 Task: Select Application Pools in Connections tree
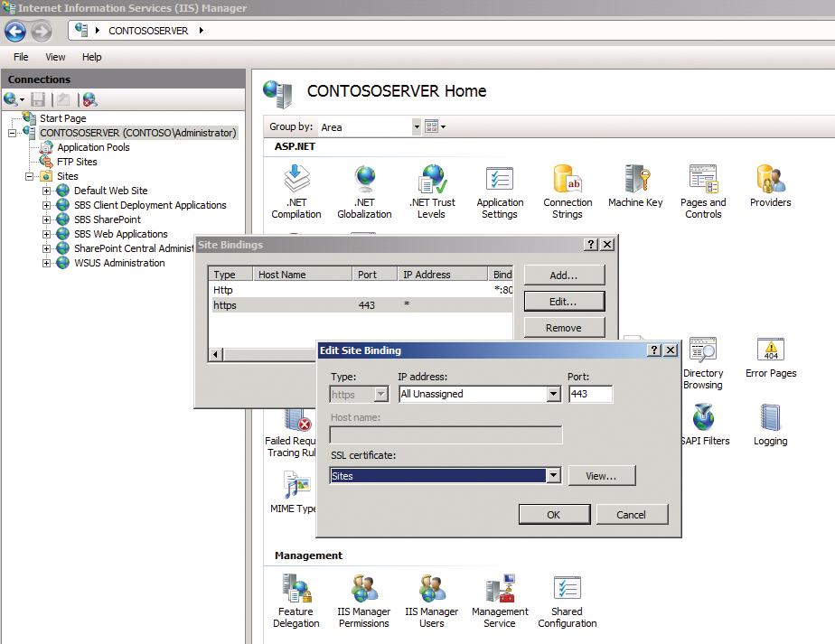(x=93, y=147)
